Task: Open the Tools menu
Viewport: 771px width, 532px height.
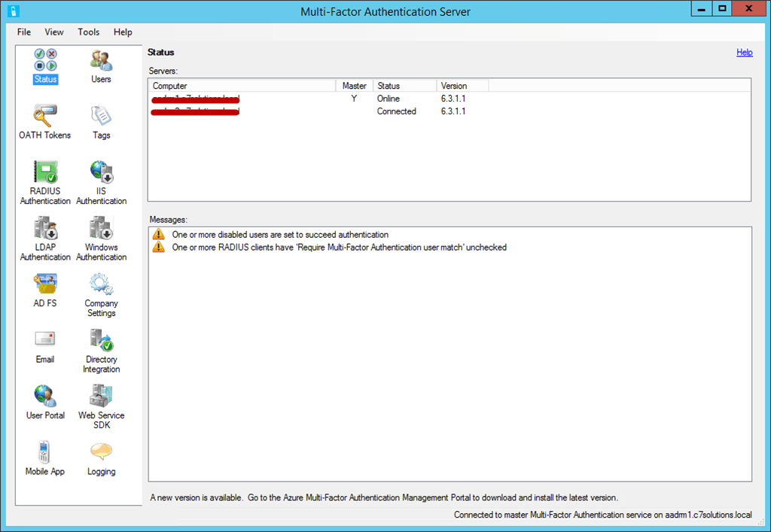Action: tap(89, 32)
